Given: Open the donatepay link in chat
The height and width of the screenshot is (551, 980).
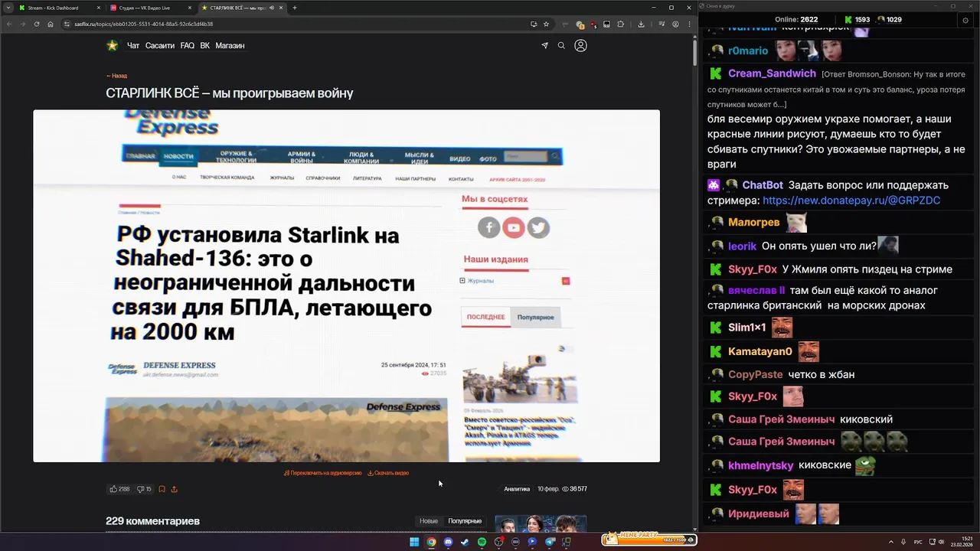Looking at the screenshot, I should click(851, 201).
